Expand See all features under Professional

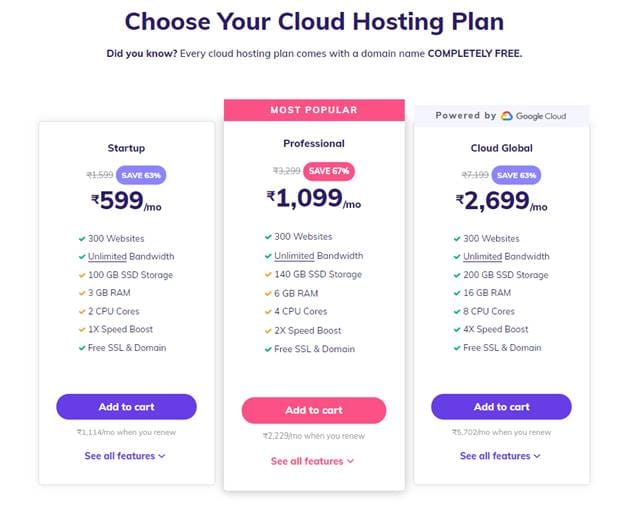click(312, 461)
